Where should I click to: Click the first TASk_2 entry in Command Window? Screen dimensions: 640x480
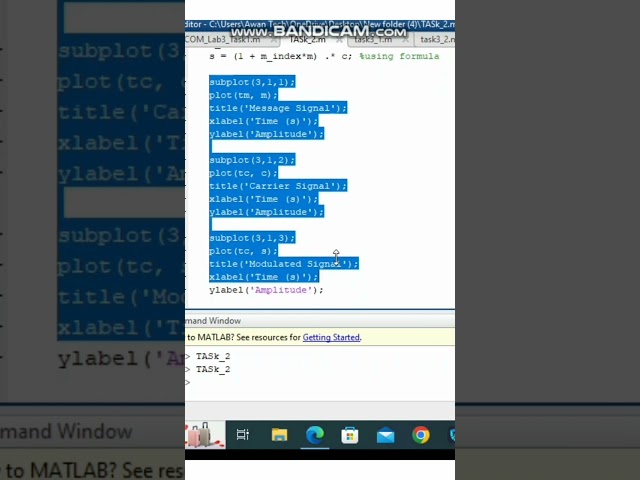click(x=213, y=356)
